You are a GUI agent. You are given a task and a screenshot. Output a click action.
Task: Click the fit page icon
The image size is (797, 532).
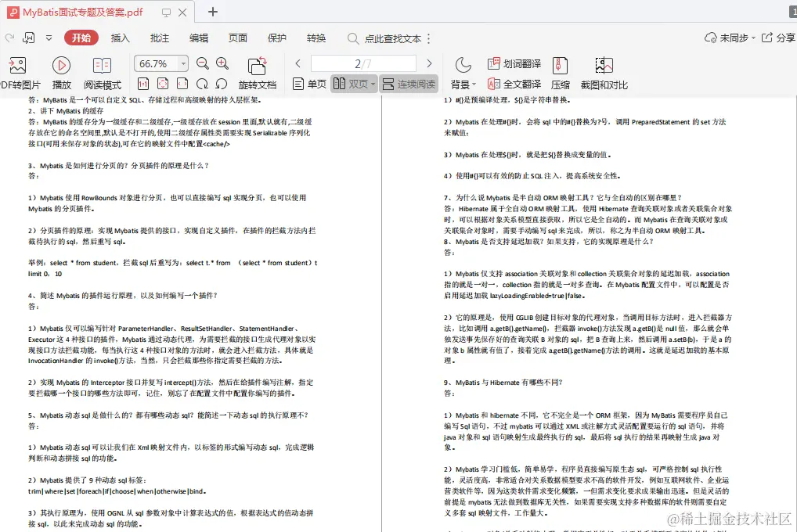click(163, 84)
